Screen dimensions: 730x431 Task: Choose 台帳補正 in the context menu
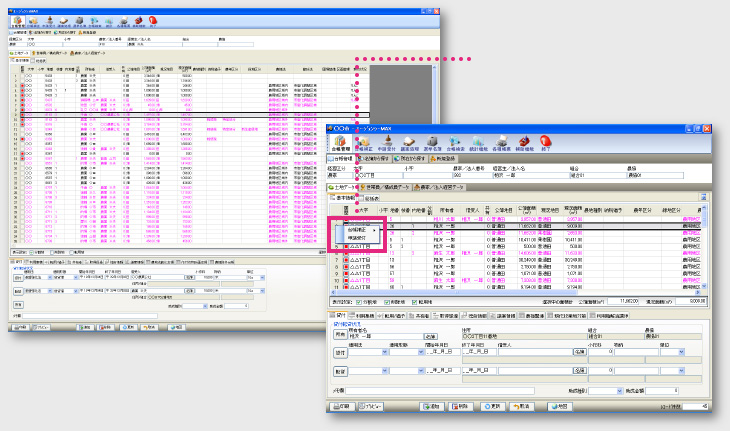(355, 229)
